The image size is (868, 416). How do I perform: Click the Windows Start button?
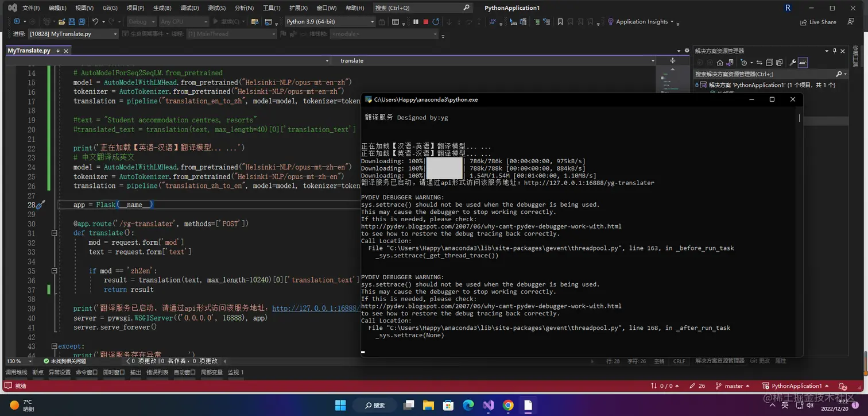pos(340,405)
